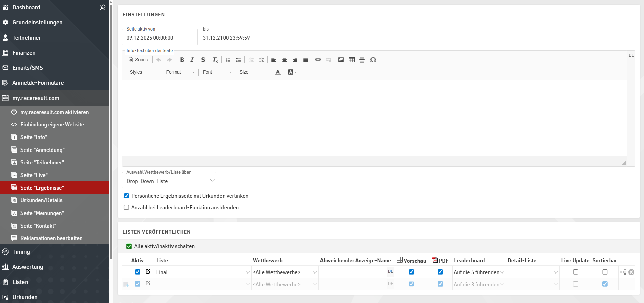Open the Drop-Down-Liste selection dropdown
This screenshot has width=644, height=303.
(x=169, y=181)
